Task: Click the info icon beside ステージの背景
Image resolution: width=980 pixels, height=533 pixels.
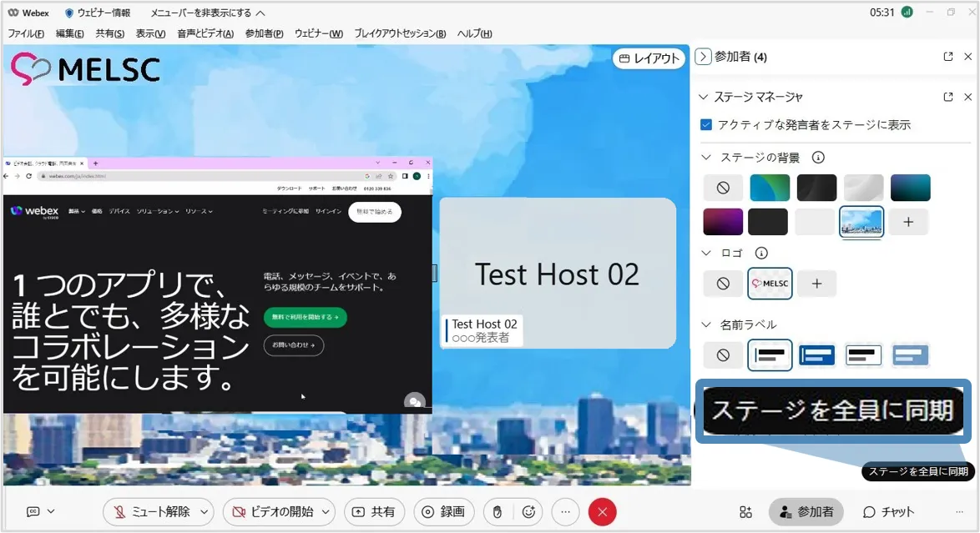Action: coord(818,157)
